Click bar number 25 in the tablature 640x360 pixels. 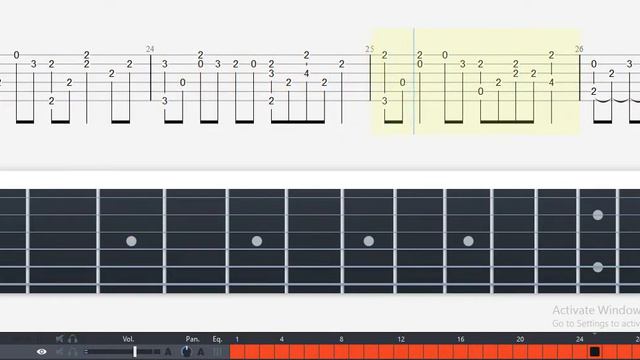tap(369, 49)
